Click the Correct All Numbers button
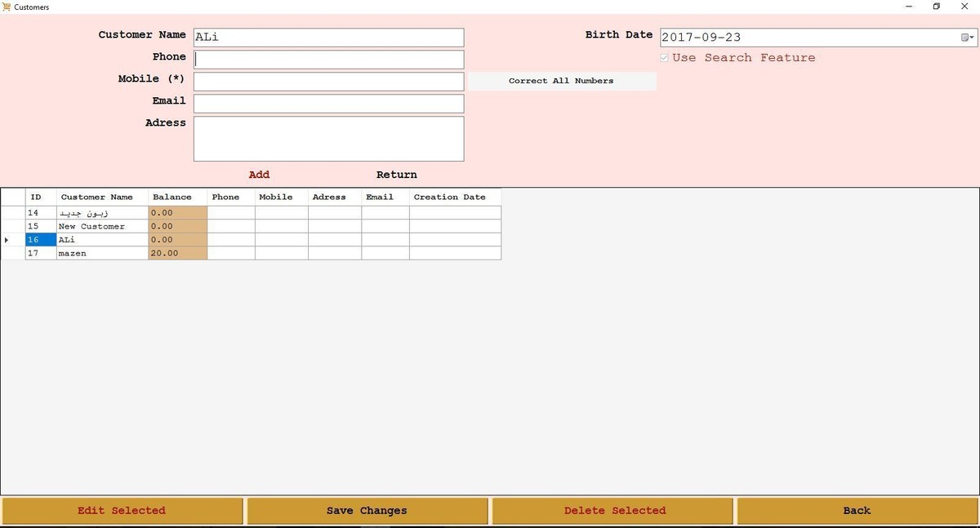 pyautogui.click(x=561, y=81)
